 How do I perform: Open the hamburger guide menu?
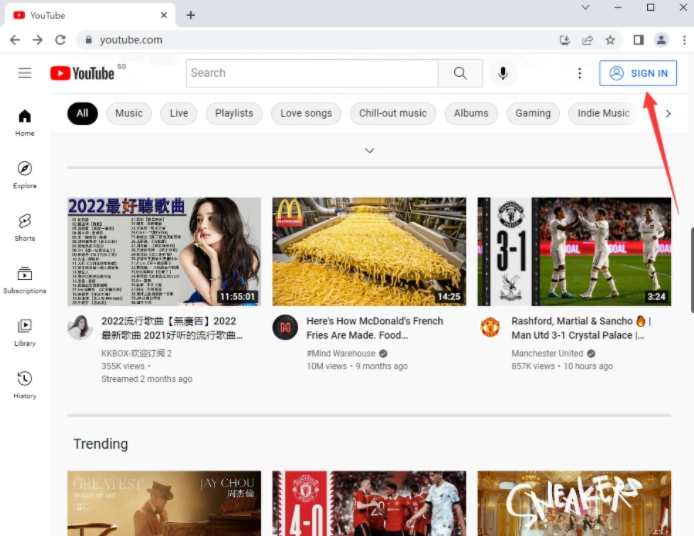click(x=25, y=73)
